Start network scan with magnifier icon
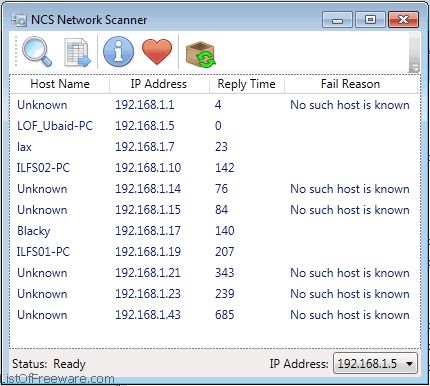 pos(37,52)
